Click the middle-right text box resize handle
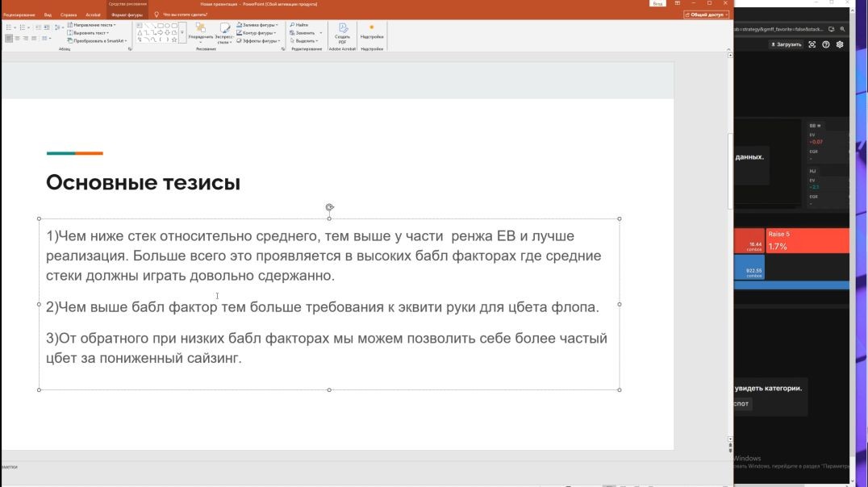Screen dimensions: 868x487 click(x=620, y=305)
